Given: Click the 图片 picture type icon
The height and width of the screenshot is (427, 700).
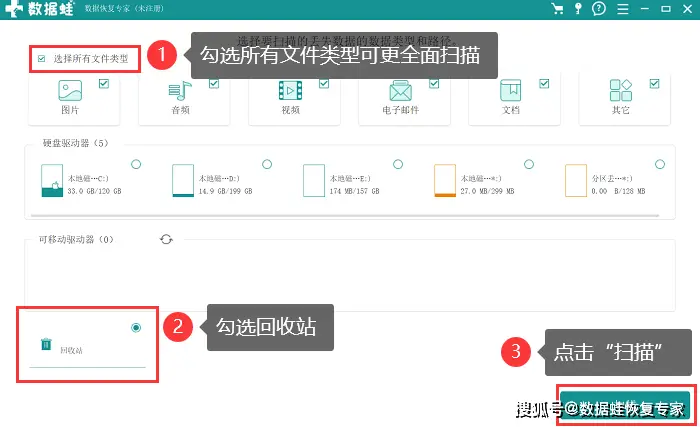Looking at the screenshot, I should pos(70,91).
